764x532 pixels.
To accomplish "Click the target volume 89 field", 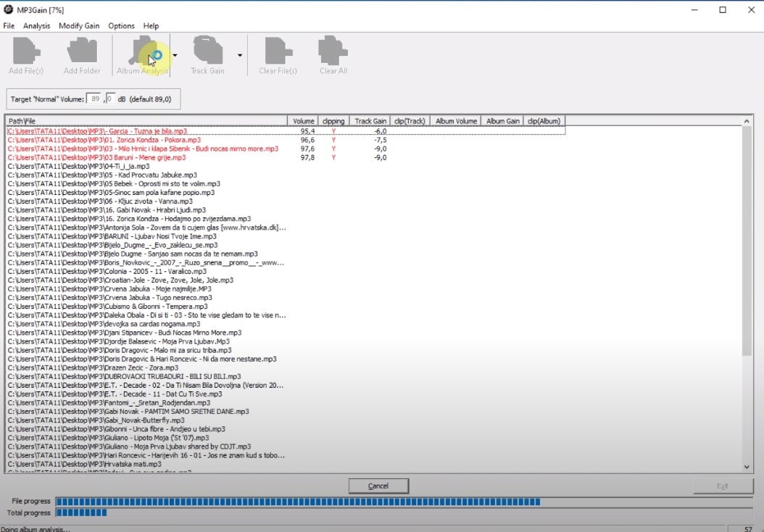I will coord(94,99).
